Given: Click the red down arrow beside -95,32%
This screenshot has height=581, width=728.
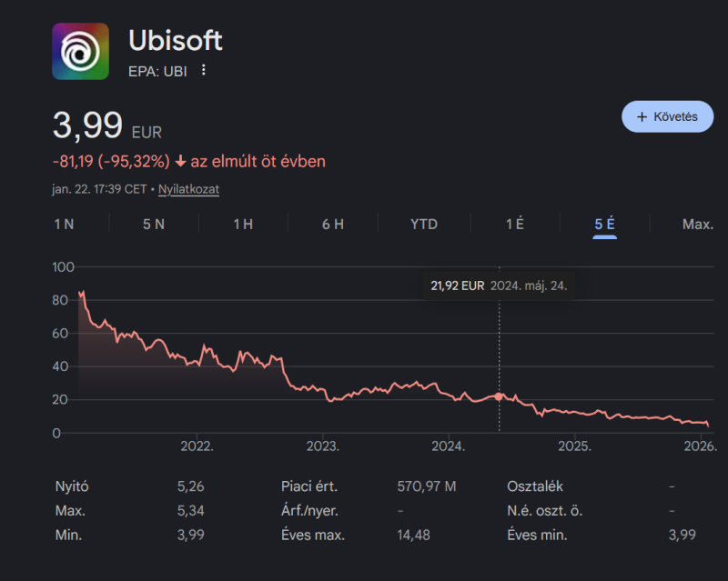Looking at the screenshot, I should coord(180,162).
